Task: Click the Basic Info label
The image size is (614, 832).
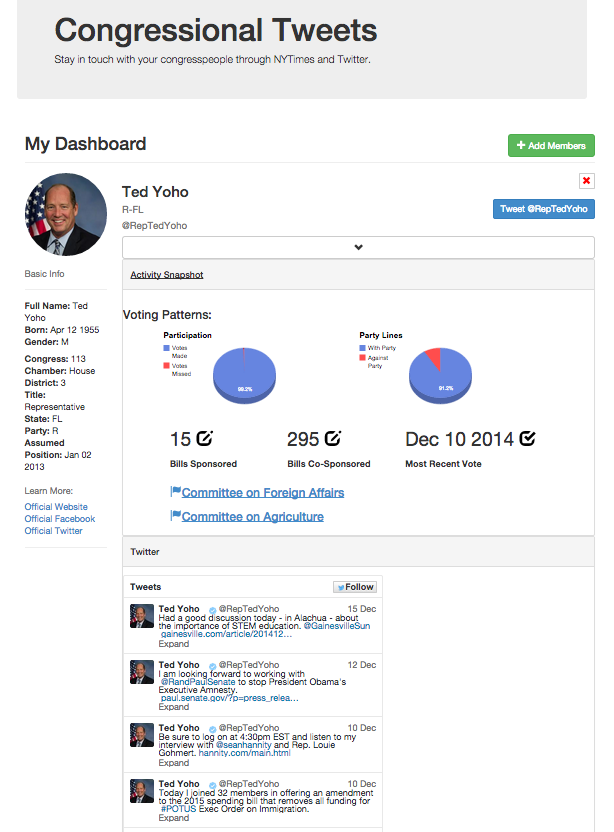Action: [44, 274]
